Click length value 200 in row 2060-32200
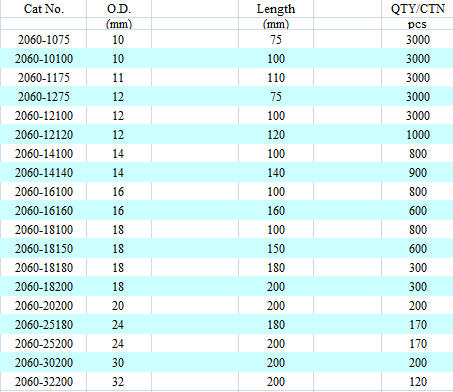The width and height of the screenshot is (453, 392). 276,382
